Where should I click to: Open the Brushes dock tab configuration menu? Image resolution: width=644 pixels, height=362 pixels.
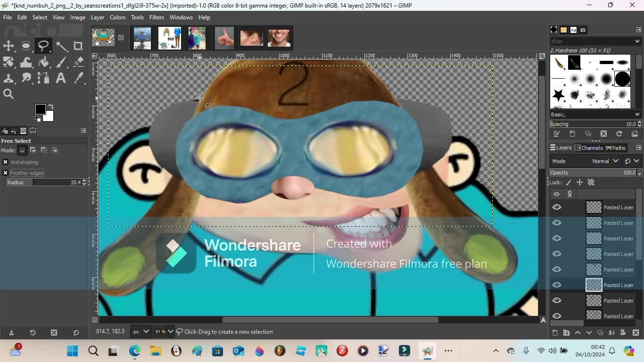[x=639, y=30]
